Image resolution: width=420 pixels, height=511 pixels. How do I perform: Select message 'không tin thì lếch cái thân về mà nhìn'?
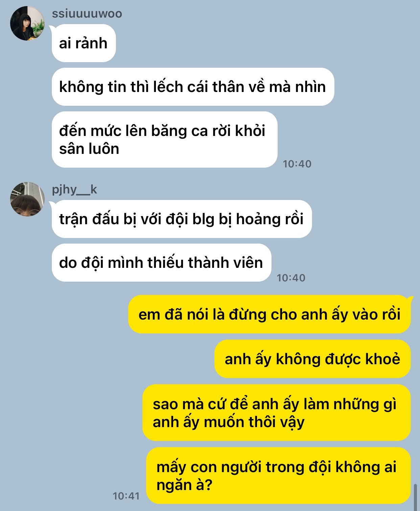point(193,87)
